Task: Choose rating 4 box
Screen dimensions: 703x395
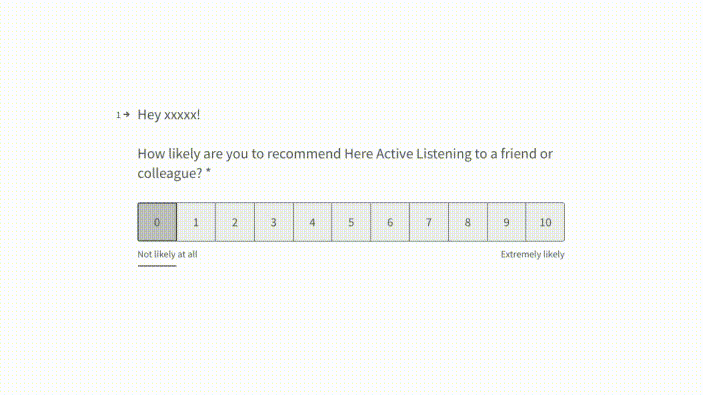Action: (312, 222)
